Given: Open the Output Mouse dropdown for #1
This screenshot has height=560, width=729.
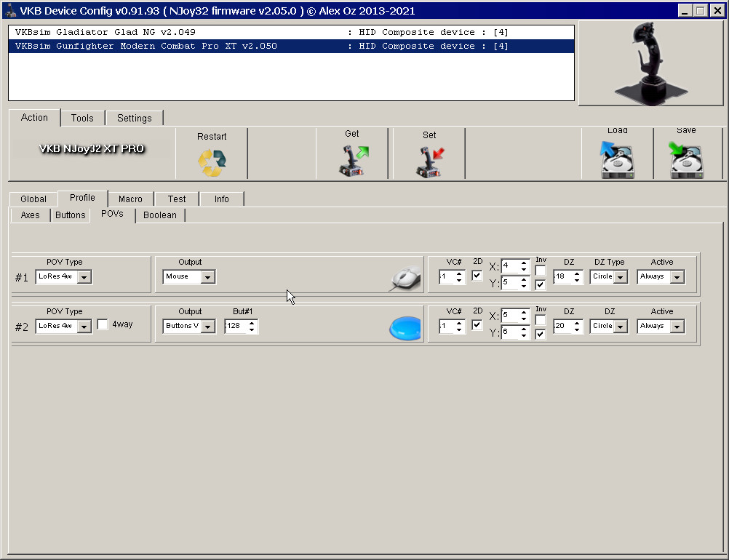Looking at the screenshot, I should tap(208, 277).
